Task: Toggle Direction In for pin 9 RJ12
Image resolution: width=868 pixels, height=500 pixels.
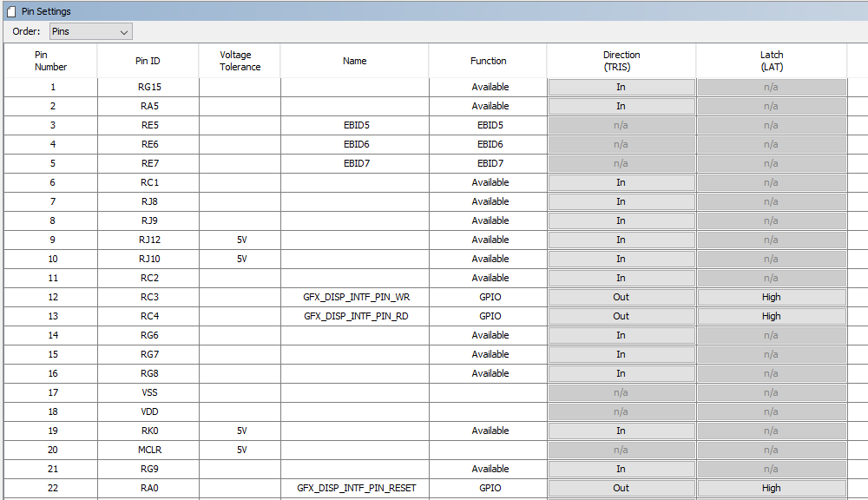Action: coord(621,240)
